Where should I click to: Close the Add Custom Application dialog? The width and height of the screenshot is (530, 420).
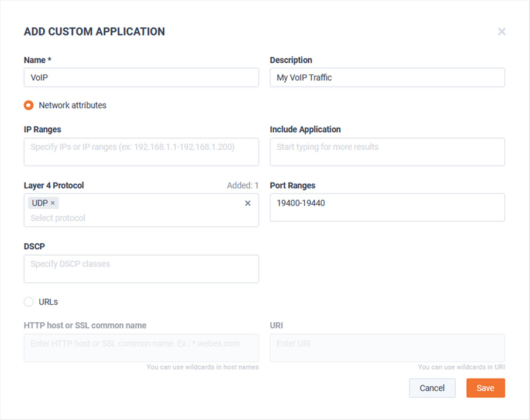click(501, 32)
